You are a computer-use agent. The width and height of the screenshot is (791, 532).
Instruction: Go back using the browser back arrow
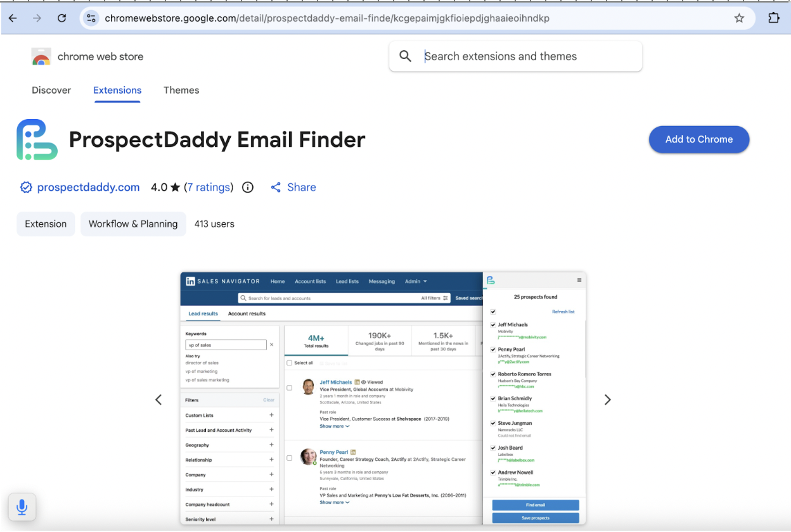coord(13,18)
